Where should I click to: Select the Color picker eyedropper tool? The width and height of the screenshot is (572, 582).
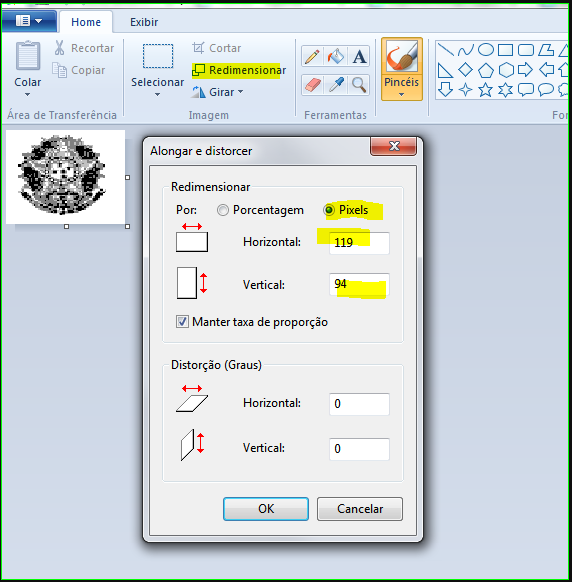tap(336, 85)
